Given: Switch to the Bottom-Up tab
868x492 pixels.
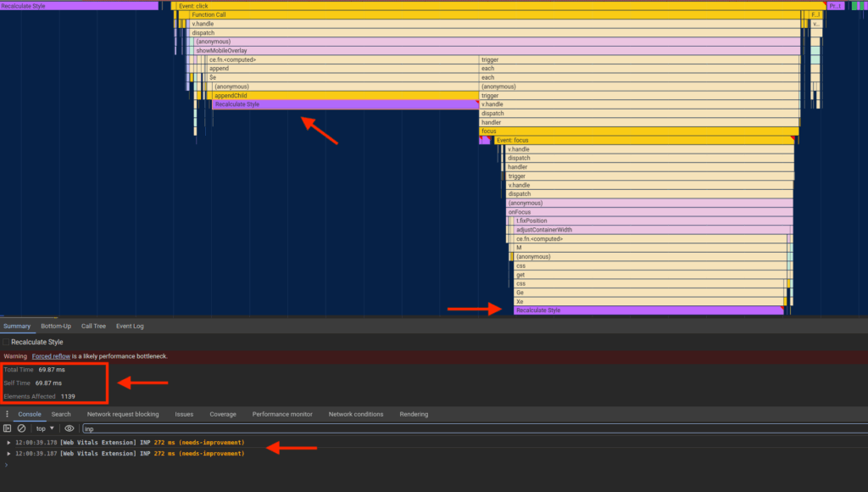Looking at the screenshot, I should point(55,326).
